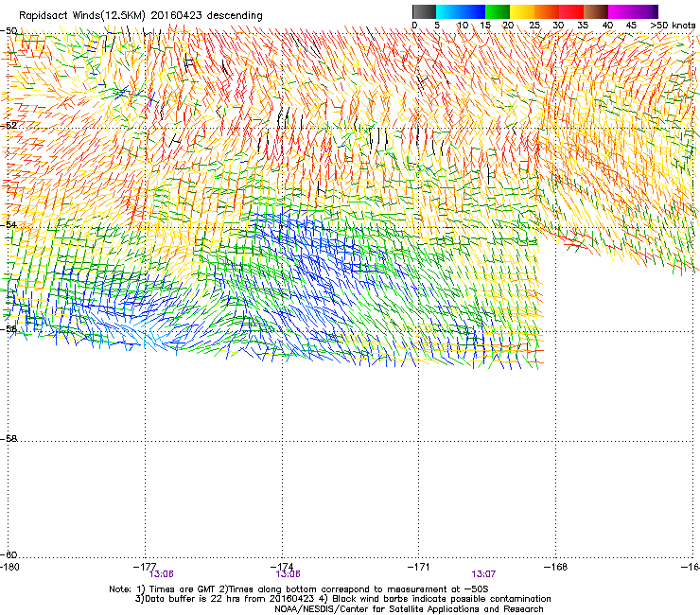Viewport: 700px width, 615px height.
Task: Click the '-54' latitude axis label
Action: [x=9, y=224]
